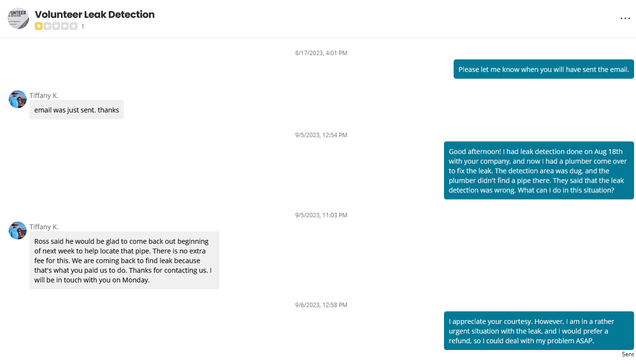
Task: Click Tiffany's avatar beside the 'Ross said' message
Action: pyautogui.click(x=18, y=231)
